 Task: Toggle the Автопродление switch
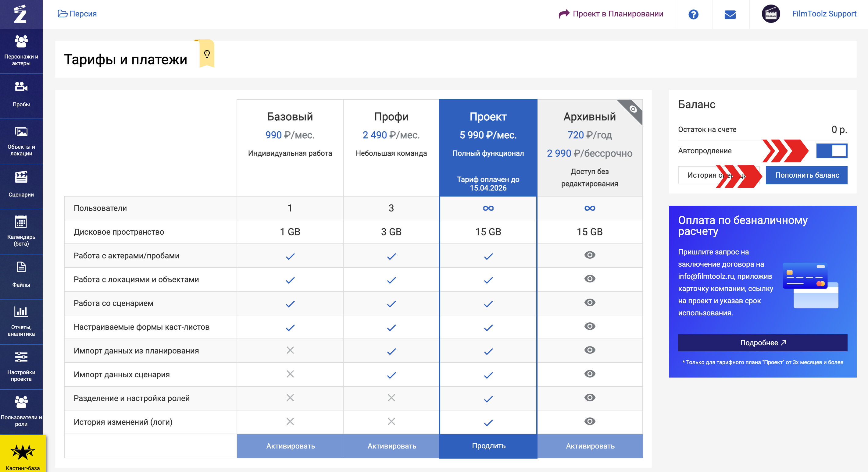point(831,151)
